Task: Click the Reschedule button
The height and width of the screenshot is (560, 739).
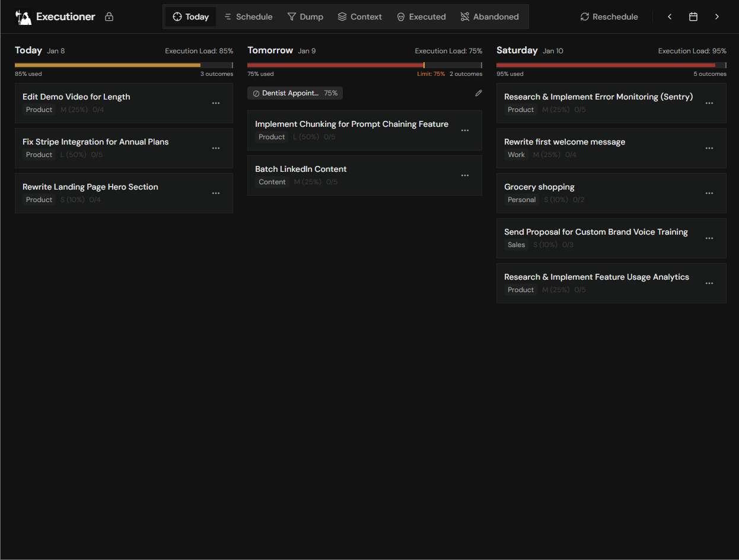Action: pyautogui.click(x=609, y=17)
